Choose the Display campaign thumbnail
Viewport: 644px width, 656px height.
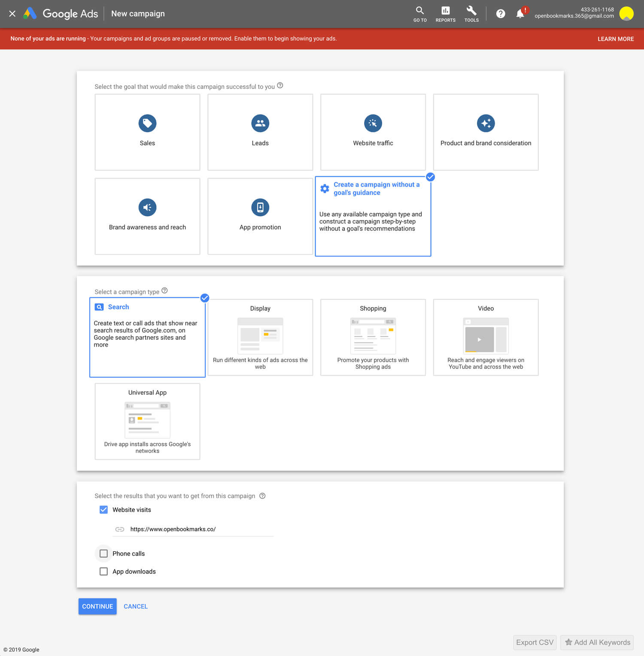pos(260,336)
